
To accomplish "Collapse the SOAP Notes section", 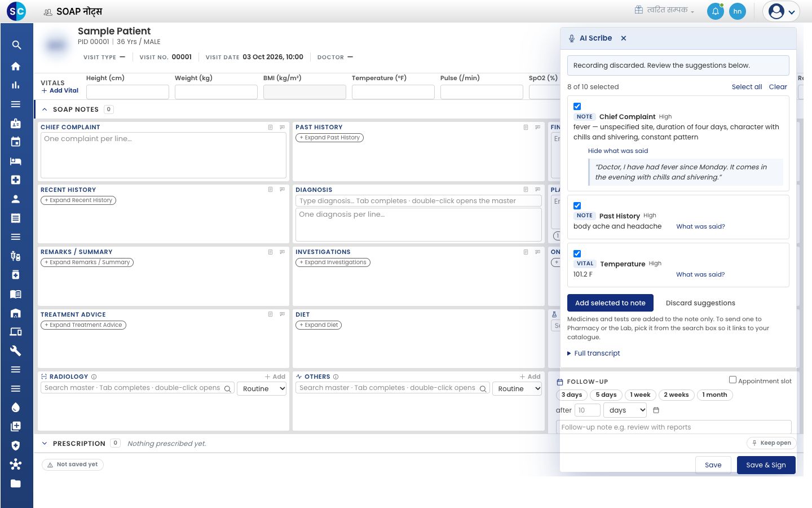I will (45, 110).
